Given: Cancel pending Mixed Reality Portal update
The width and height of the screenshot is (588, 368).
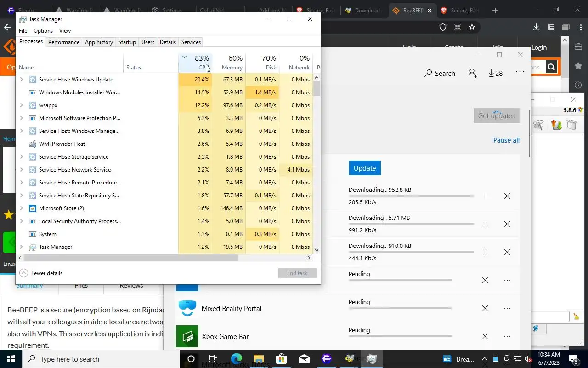Looking at the screenshot, I should point(485,308).
